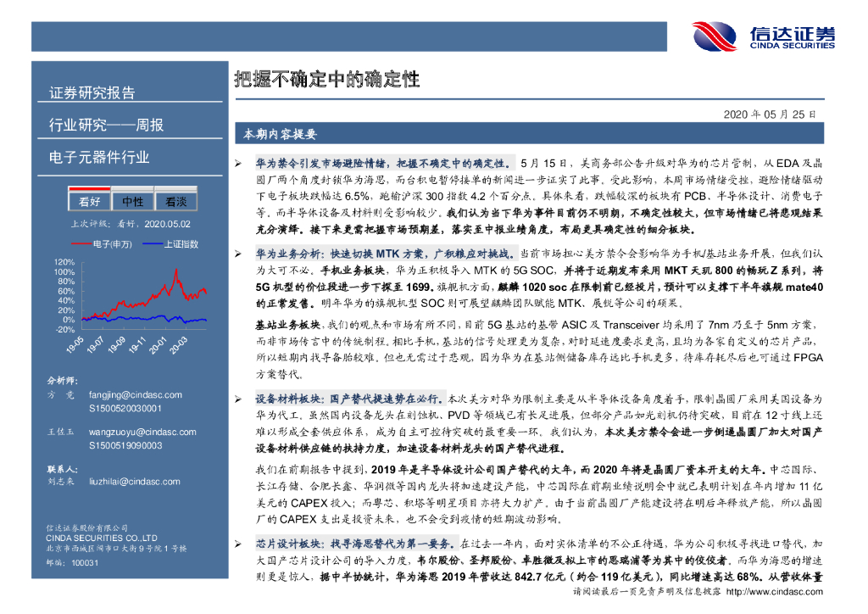The image size is (868, 614).
Task: Click the bullet arrow before 华为禁令引发市场避险情绪
Action: click(238, 164)
